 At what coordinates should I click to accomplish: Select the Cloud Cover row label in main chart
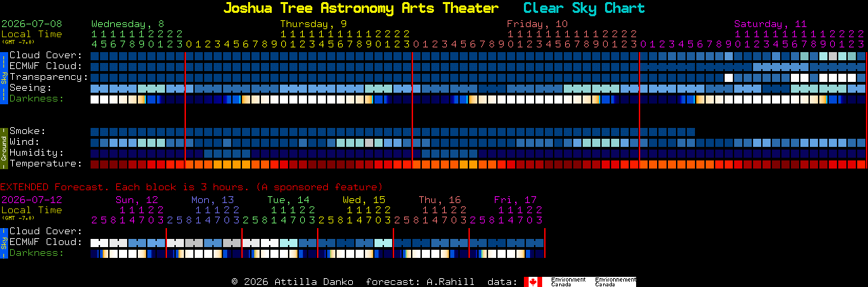point(46,56)
